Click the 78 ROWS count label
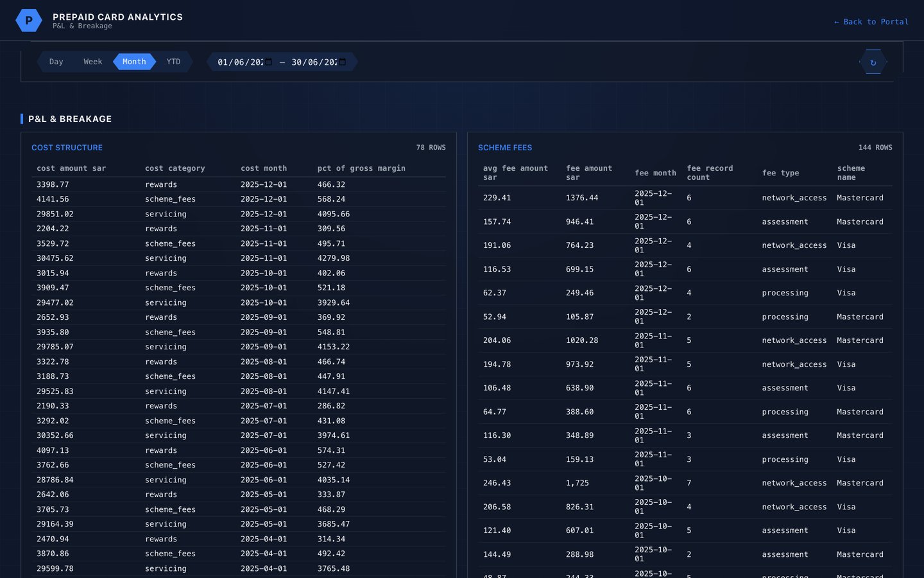Viewport: 924px width, 578px height. (x=431, y=148)
